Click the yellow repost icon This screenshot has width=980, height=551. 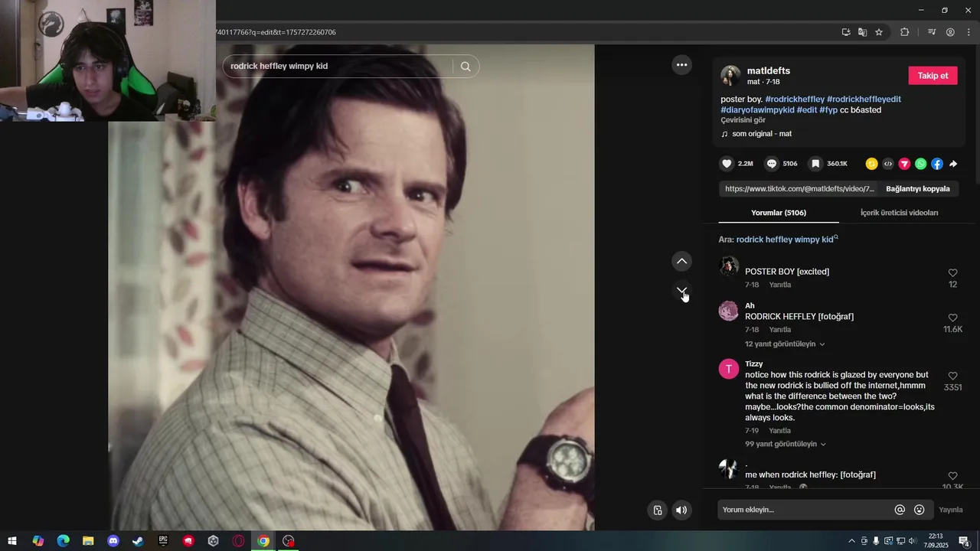[x=871, y=164]
